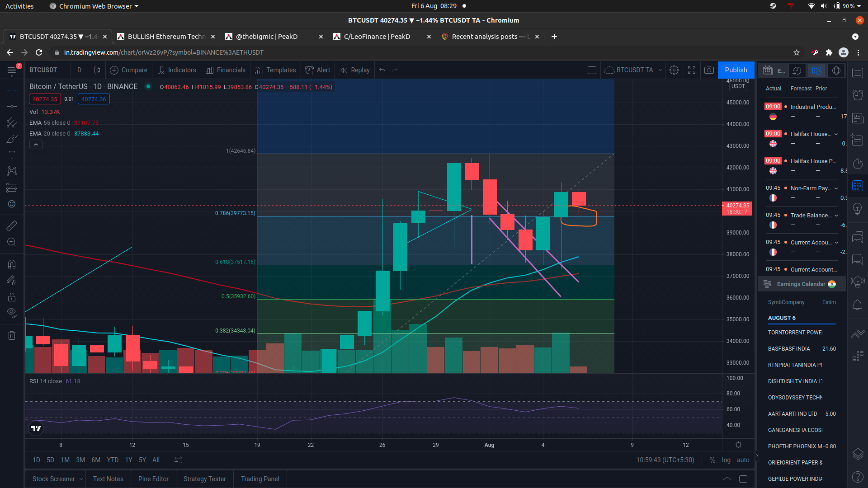Open the Pine Editor tab

(x=153, y=479)
